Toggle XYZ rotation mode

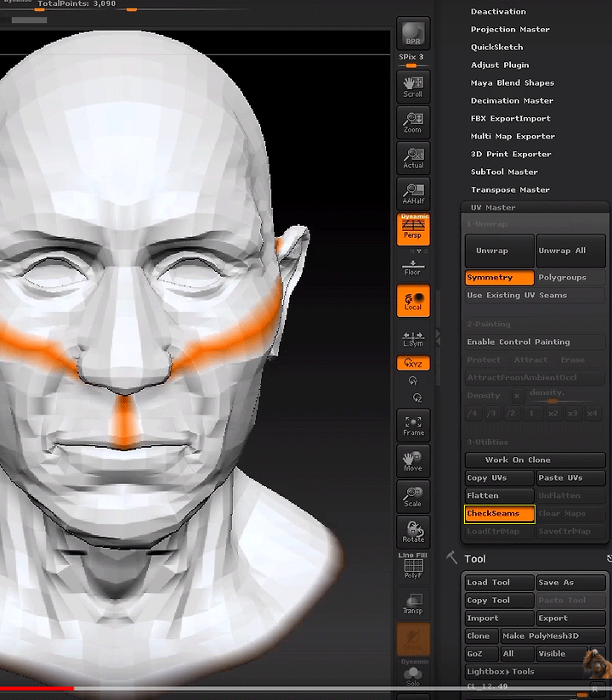(413, 363)
